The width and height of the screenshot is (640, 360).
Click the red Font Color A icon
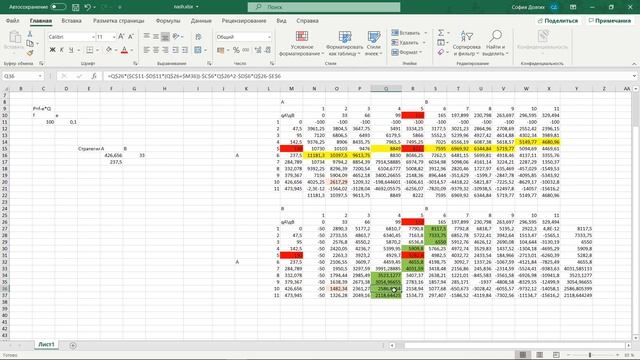click(x=124, y=50)
